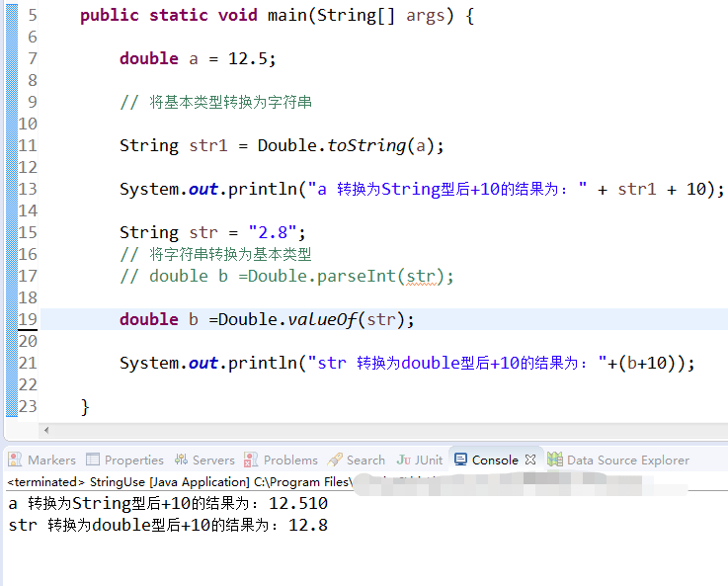The width and height of the screenshot is (728, 586).
Task: Click 'System.out.println' on line 13
Action: 208,190
